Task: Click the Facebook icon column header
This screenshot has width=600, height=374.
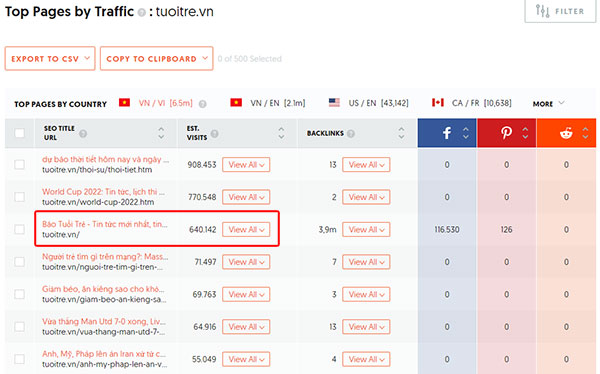Action: tap(447, 133)
